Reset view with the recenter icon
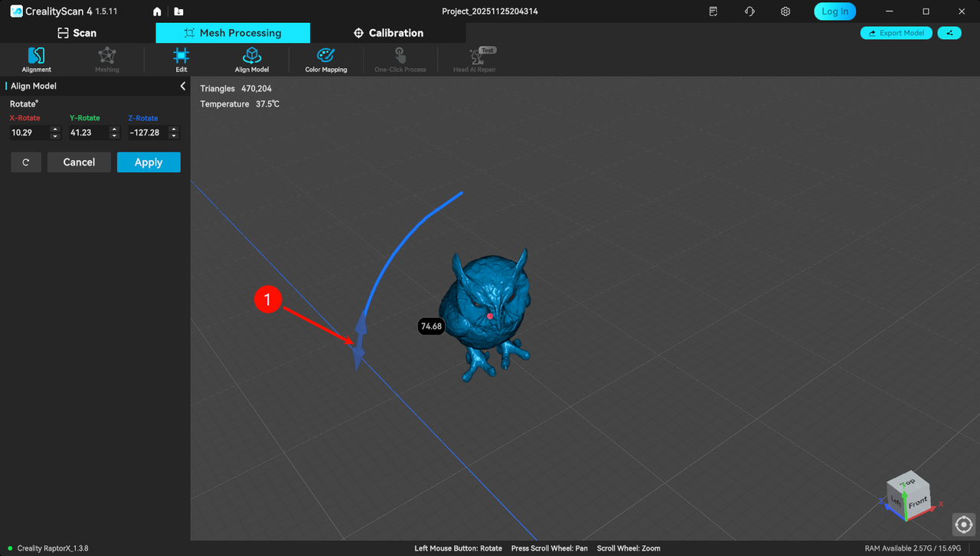This screenshot has height=556, width=980. pyautogui.click(x=964, y=525)
